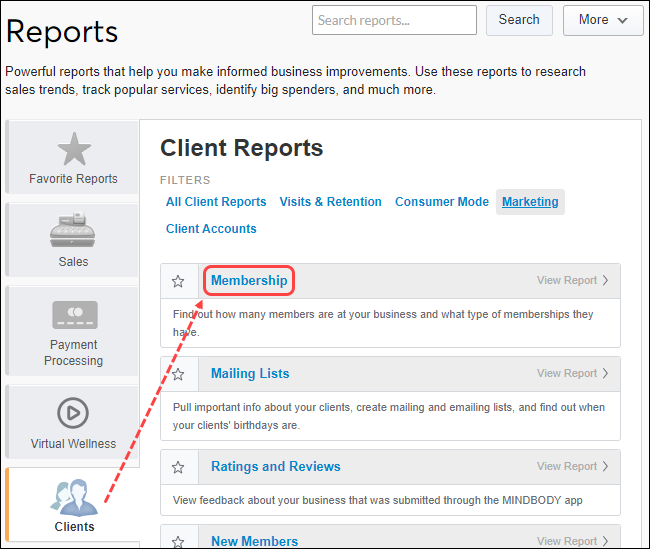
Task: Click the Clients people icon
Action: (x=74, y=497)
